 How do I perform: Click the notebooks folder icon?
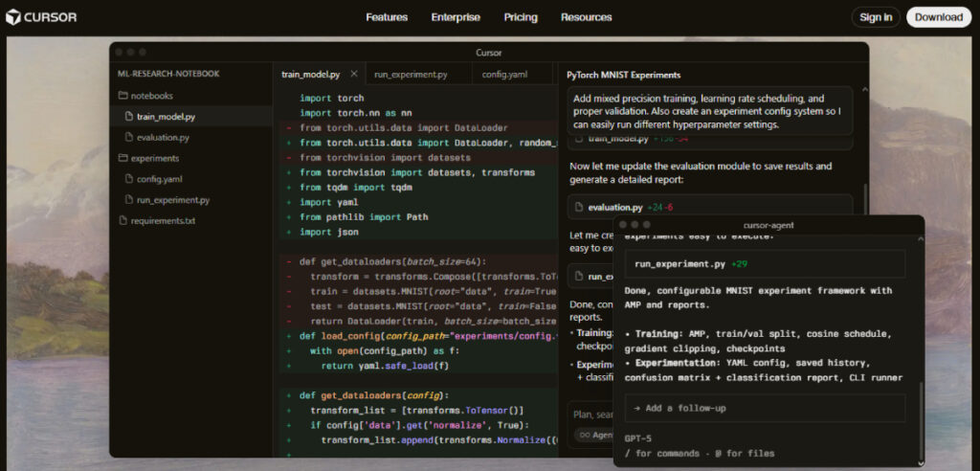122,96
